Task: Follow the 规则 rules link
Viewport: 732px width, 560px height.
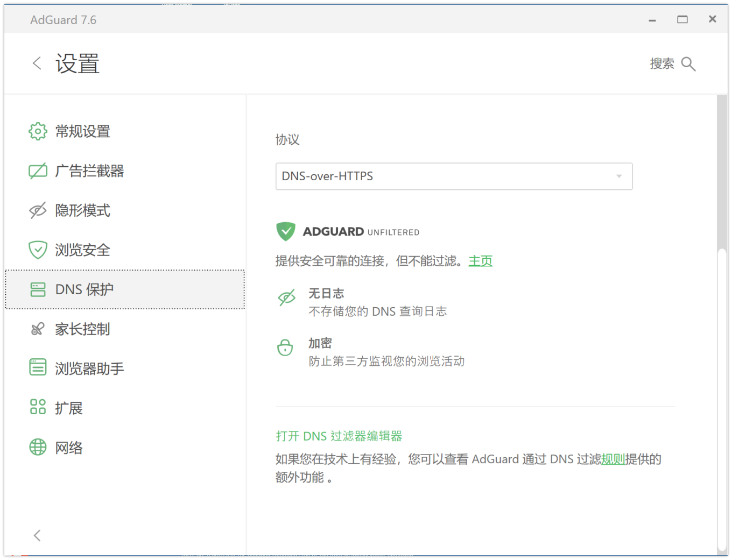Action: point(613,459)
